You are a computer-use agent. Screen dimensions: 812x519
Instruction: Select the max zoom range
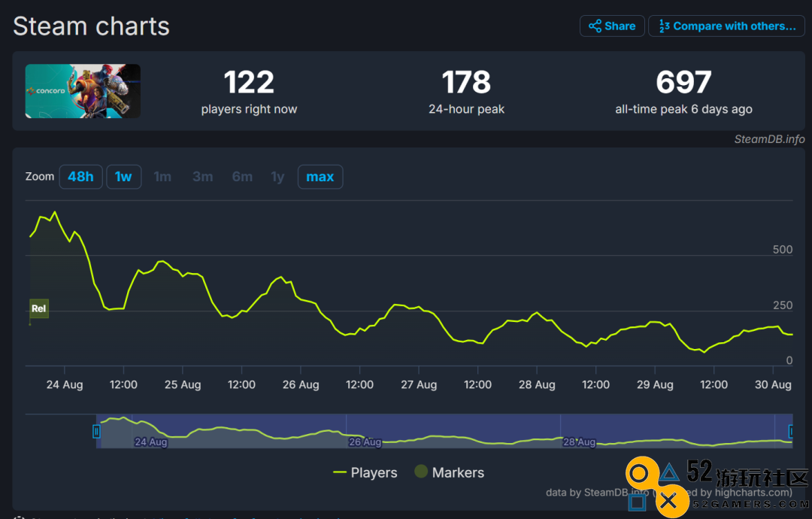click(320, 177)
